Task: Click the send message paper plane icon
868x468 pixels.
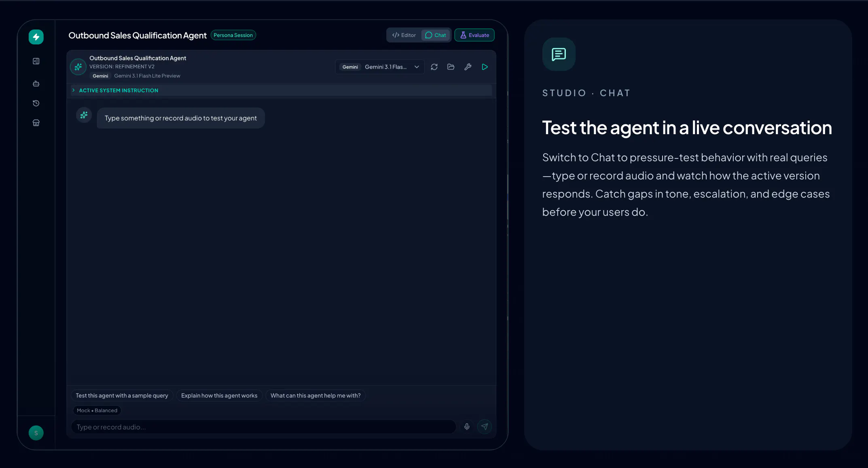Action: pyautogui.click(x=485, y=426)
